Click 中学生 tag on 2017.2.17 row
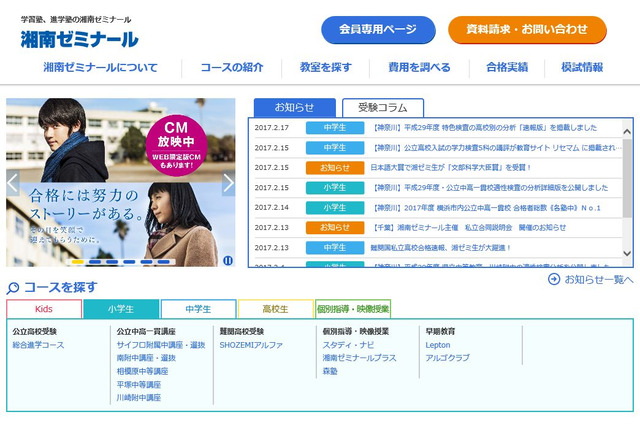The width and height of the screenshot is (640, 426). point(335,128)
